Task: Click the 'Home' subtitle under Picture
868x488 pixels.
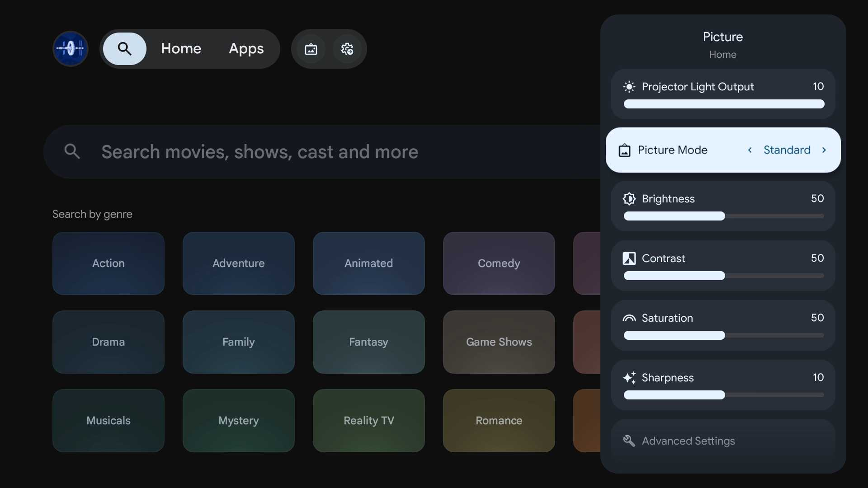Action: tap(723, 55)
